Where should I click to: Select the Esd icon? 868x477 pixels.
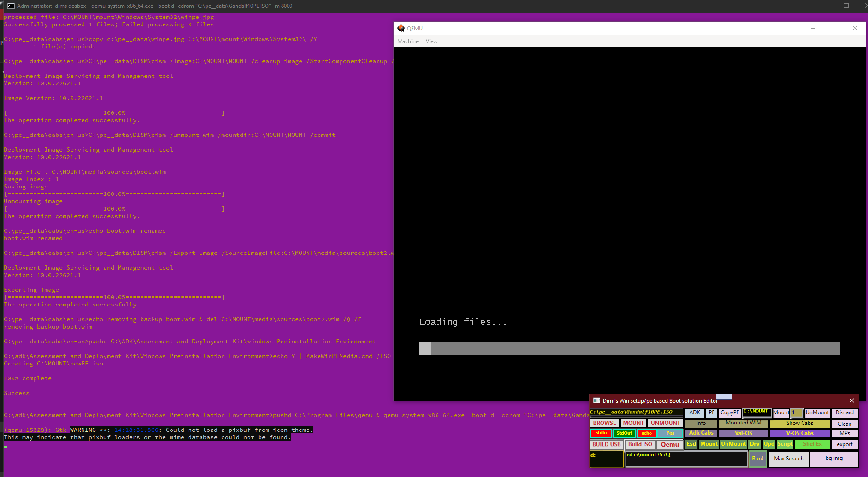point(691,444)
